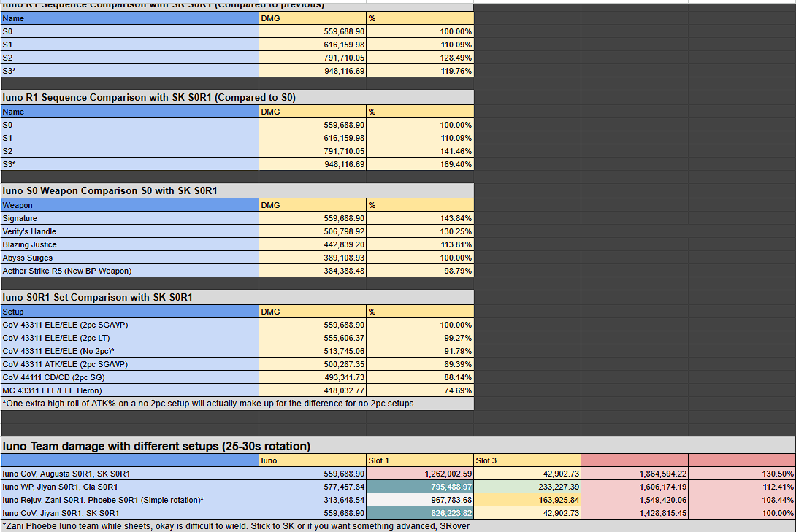Select Iuno WP, Jiyan S0R1, Cia S0R1 row
Viewport: 796px width, 532px height.
tap(130, 487)
